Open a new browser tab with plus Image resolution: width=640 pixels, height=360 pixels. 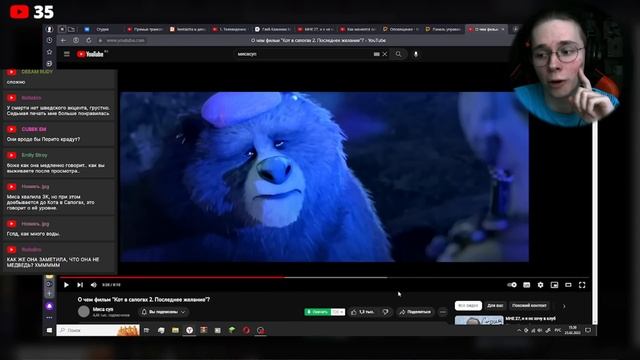tap(516, 29)
